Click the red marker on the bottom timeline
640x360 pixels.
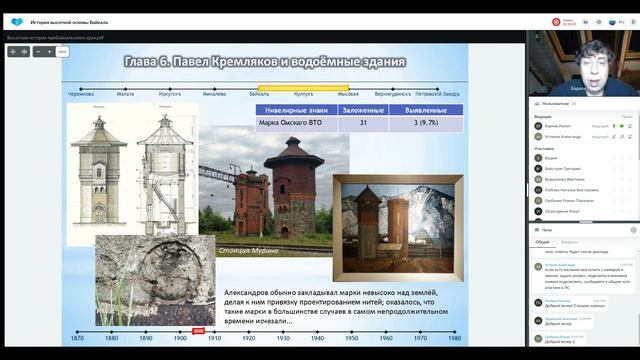tap(198, 331)
